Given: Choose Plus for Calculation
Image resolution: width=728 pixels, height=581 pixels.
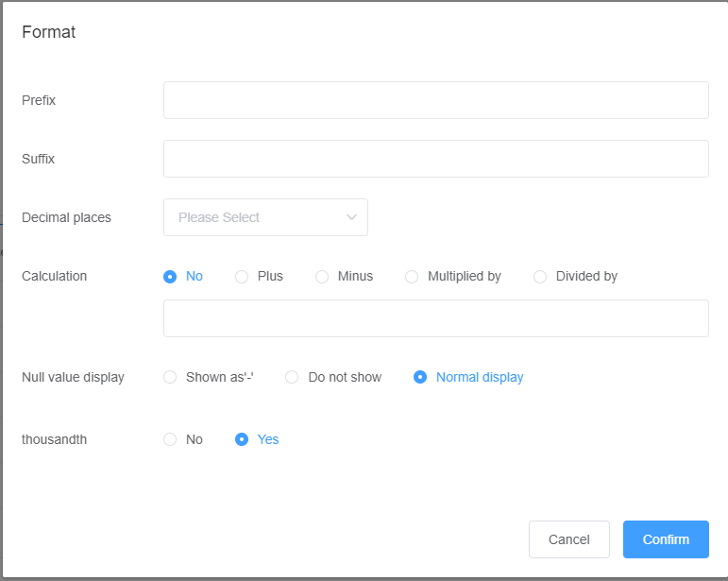Looking at the screenshot, I should pyautogui.click(x=242, y=277).
